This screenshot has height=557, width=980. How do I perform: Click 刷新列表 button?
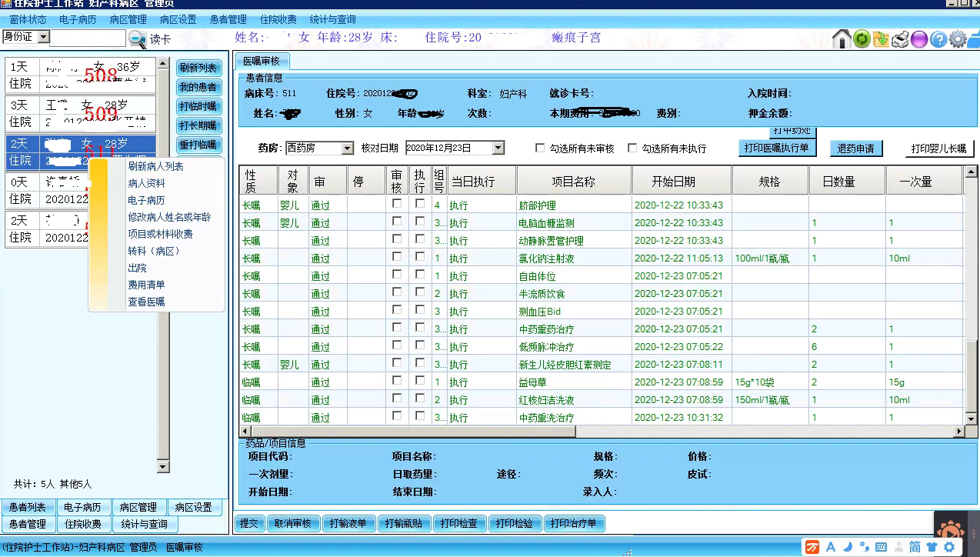(x=198, y=68)
